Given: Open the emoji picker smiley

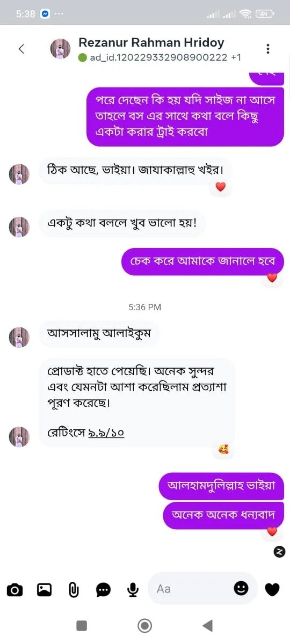Looking at the screenshot, I should point(242,588).
